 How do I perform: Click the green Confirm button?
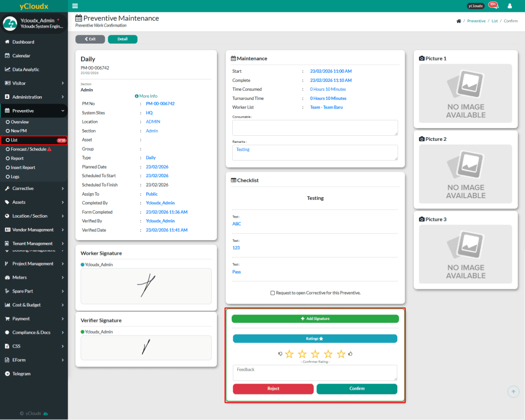pos(357,389)
